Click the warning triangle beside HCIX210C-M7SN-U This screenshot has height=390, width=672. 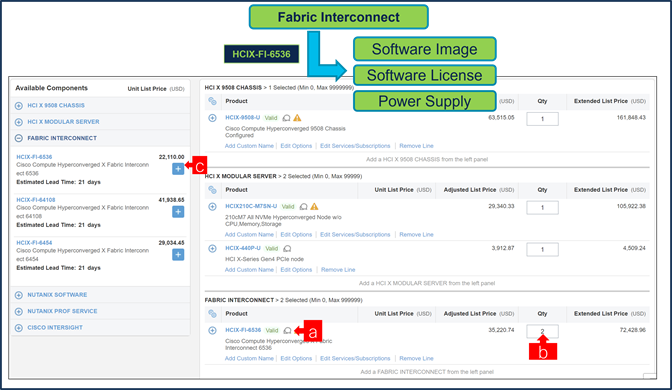(x=314, y=206)
